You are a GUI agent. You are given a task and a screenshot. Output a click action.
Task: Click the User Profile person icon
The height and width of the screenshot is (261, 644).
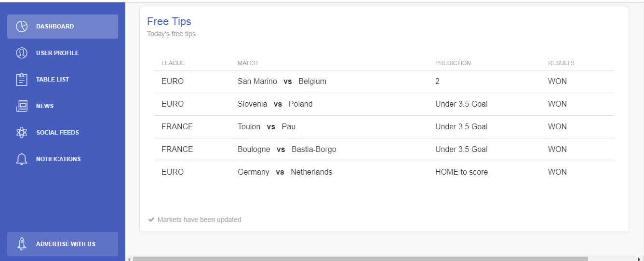[22, 53]
